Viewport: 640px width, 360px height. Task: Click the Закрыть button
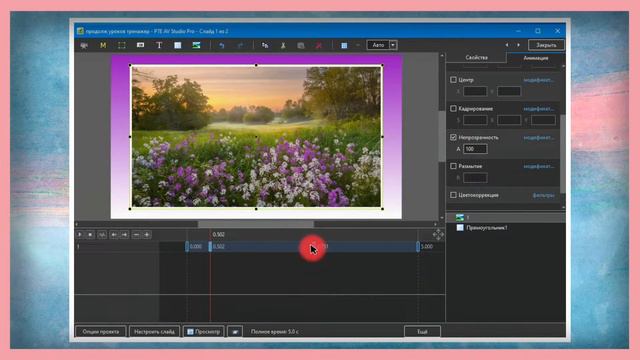click(546, 45)
